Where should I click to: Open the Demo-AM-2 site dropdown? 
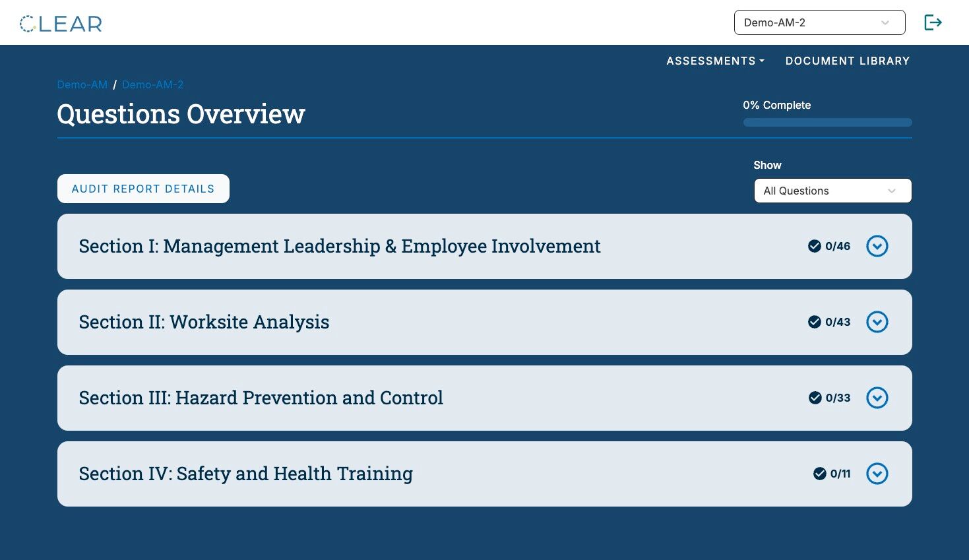[819, 22]
